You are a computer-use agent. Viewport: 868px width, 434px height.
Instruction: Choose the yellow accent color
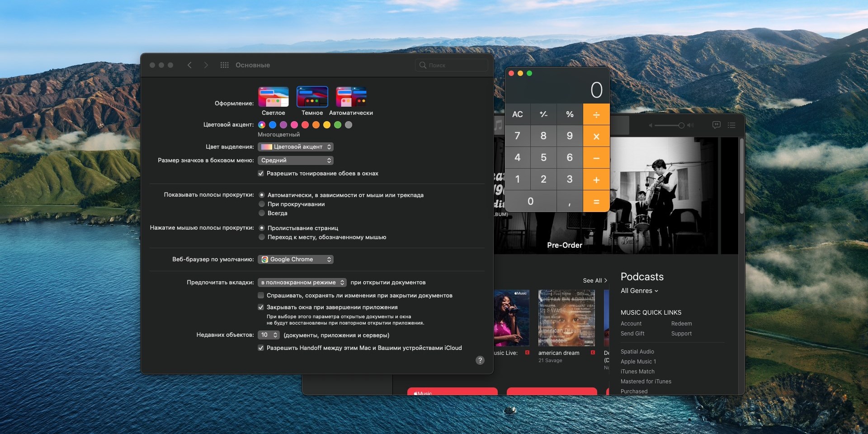click(327, 125)
